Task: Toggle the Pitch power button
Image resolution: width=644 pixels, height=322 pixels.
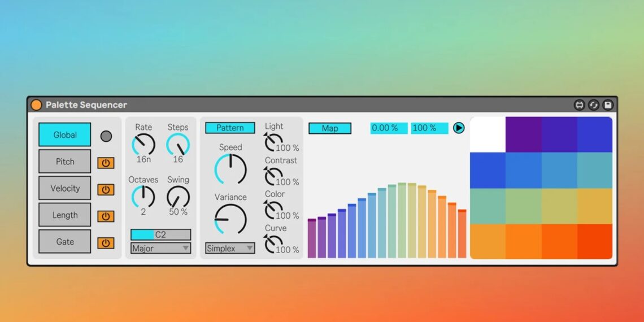Action: tap(106, 163)
